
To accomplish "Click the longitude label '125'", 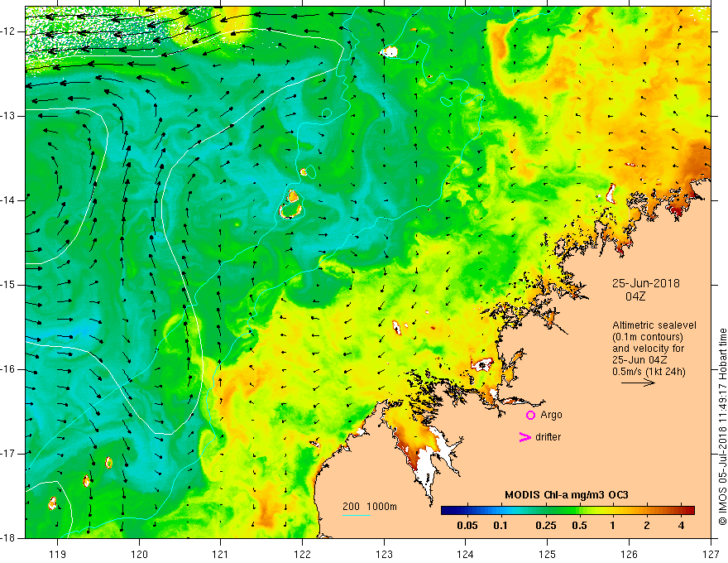I will pos(548,555).
